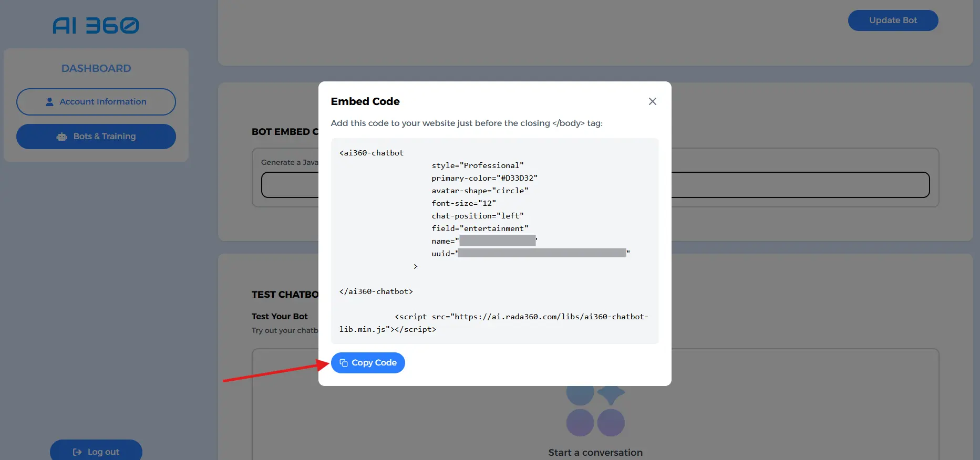Viewport: 980px width, 460px height.
Task: Click the closing </ai360-chatbot> tag
Action: 376,291
